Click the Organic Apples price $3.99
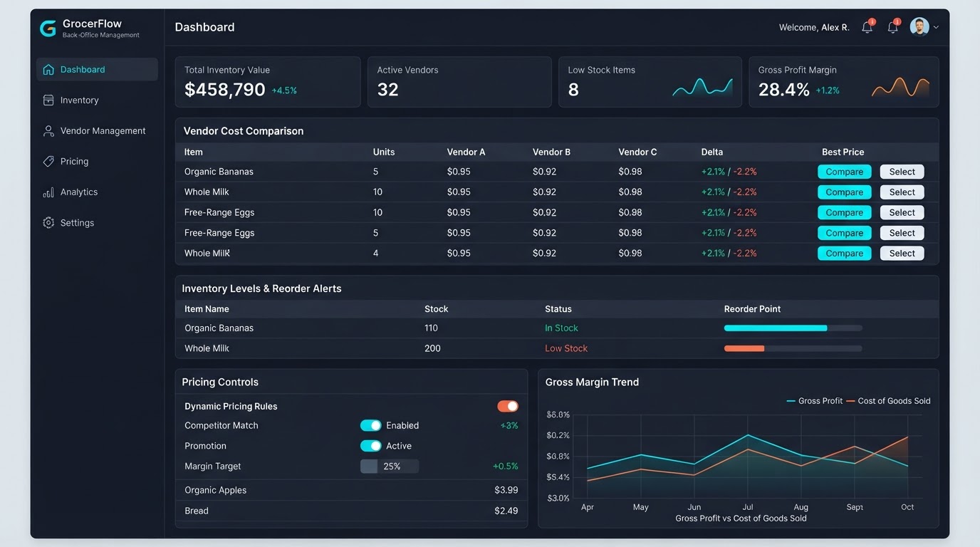The height and width of the screenshot is (547, 980). tap(506, 490)
